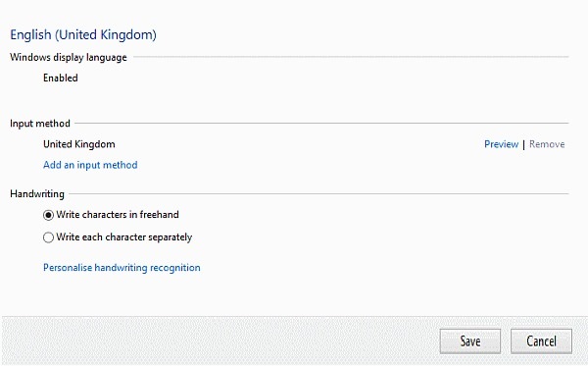Cancel the language options changes
Screen dimensions: 588x366
(x=541, y=341)
